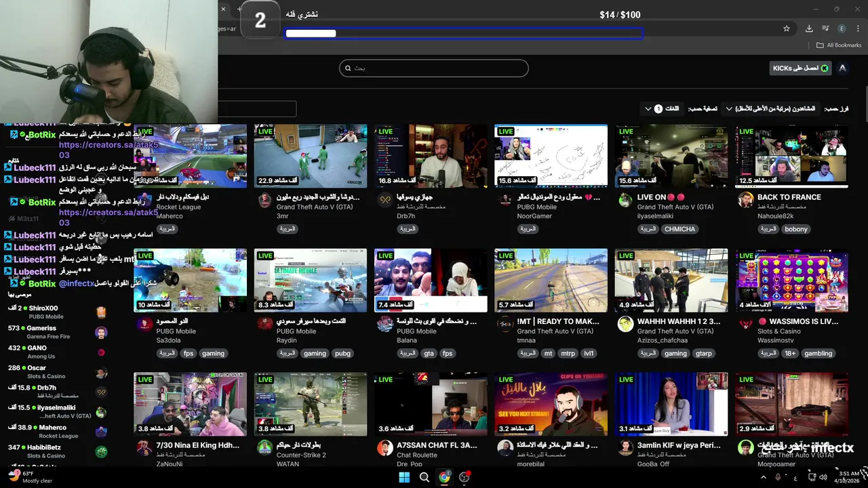The image size is (868, 488).
Task: Select the CHMICHA tag
Action: point(679,229)
